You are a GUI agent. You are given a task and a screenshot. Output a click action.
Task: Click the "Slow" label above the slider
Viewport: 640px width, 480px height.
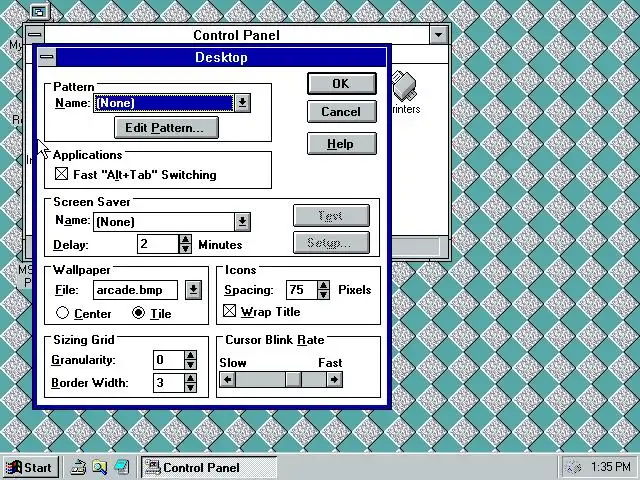(233, 363)
